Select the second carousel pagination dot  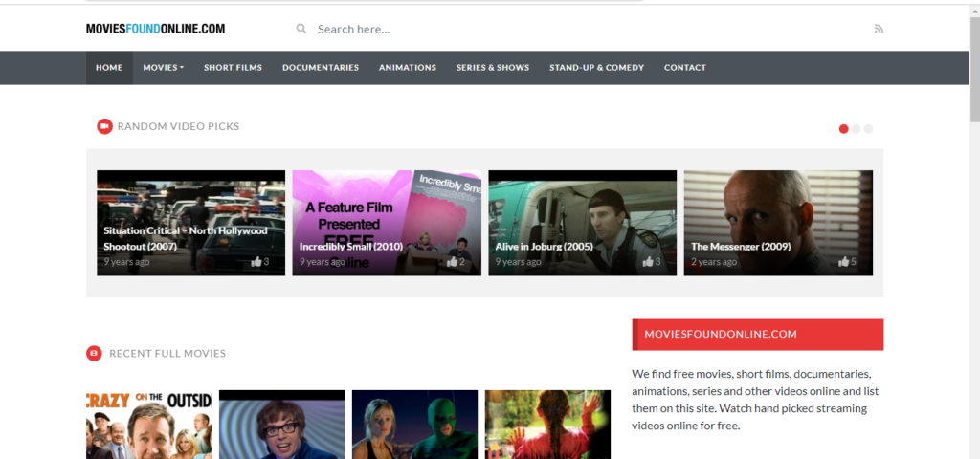coord(857,129)
